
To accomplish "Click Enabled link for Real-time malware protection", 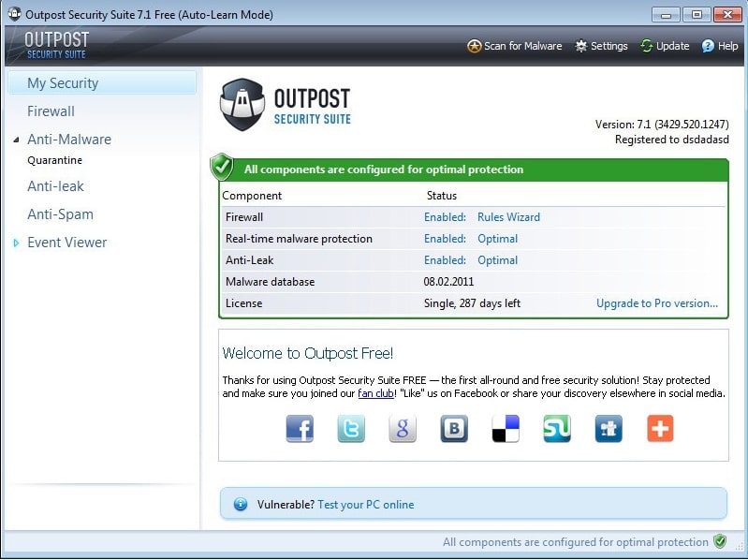I will (x=445, y=239).
